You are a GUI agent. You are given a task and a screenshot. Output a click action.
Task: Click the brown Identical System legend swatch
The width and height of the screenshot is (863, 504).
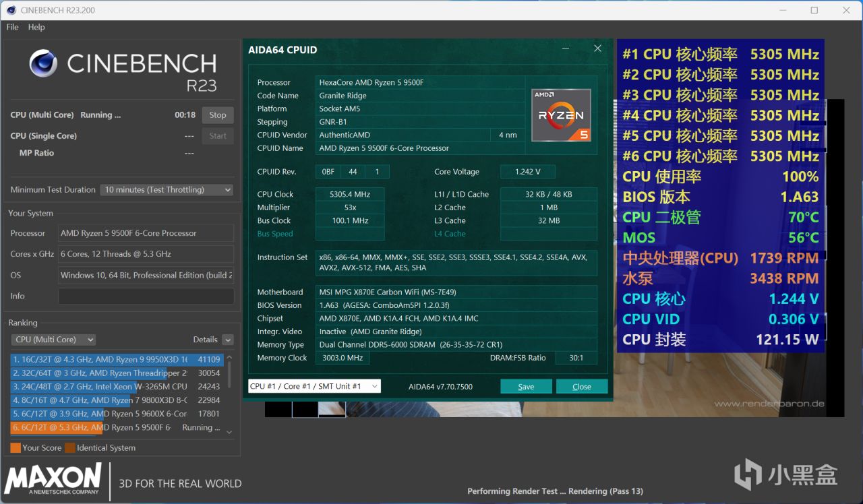(x=69, y=447)
